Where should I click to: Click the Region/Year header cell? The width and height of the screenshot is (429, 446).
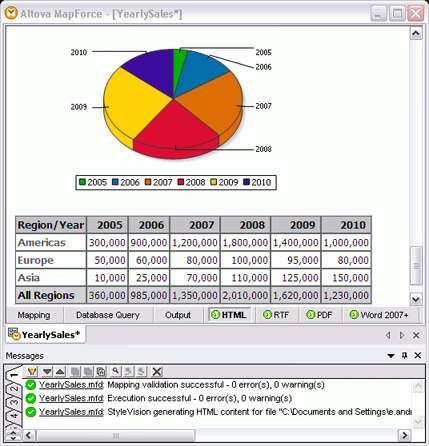pyautogui.click(x=51, y=225)
